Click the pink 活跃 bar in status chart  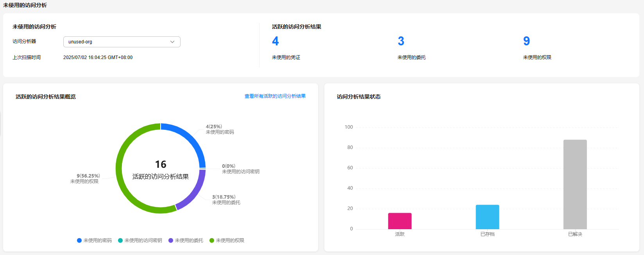click(400, 221)
